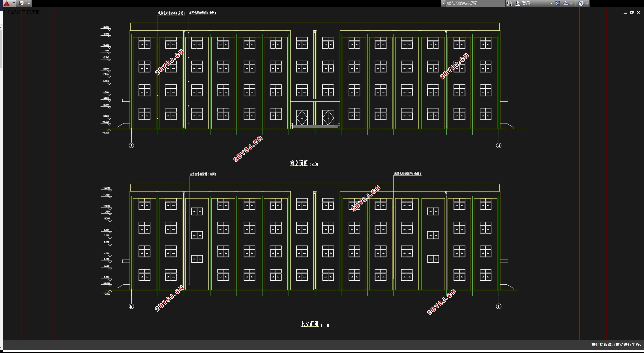Select axis bubble 15 in south elevation
The width and height of the screenshot is (644, 353).
[x=499, y=145]
